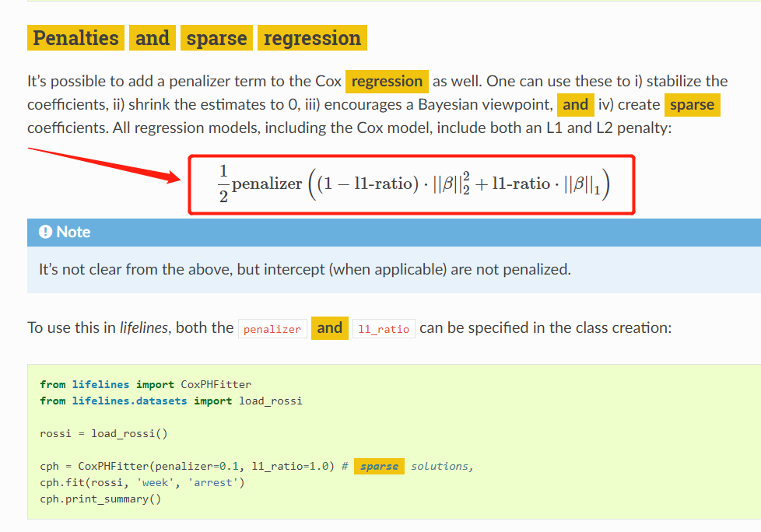Click the 'l1_ratio' inline code
The width and height of the screenshot is (761, 532).
(384, 329)
